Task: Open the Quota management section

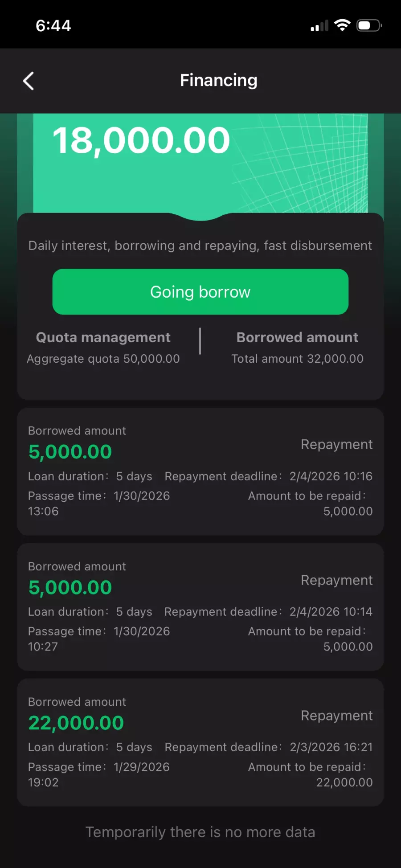Action: pyautogui.click(x=103, y=337)
